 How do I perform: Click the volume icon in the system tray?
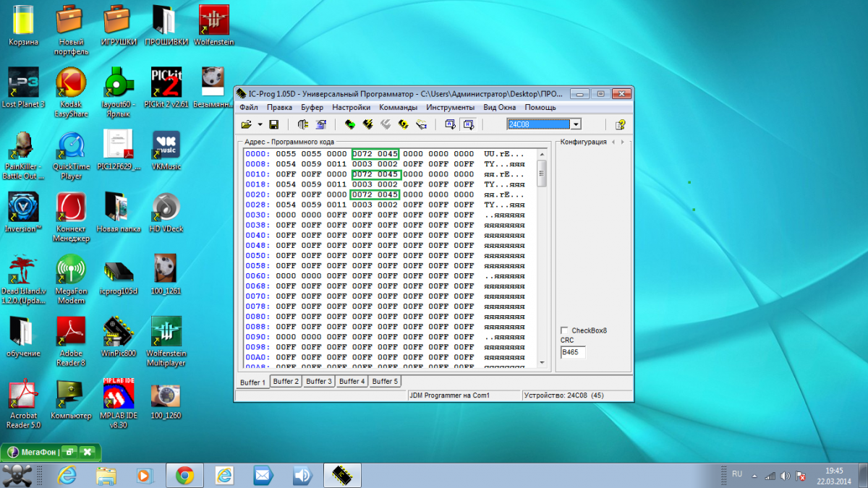pyautogui.click(x=786, y=476)
